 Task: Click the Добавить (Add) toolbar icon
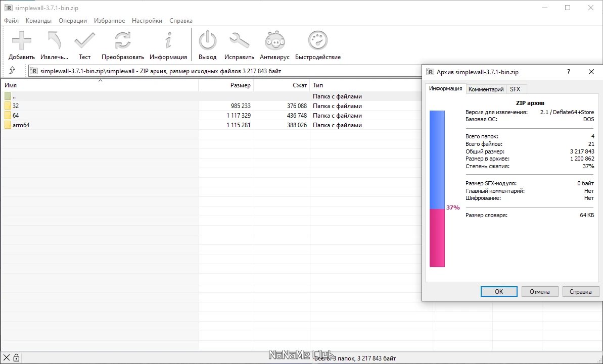(21, 41)
